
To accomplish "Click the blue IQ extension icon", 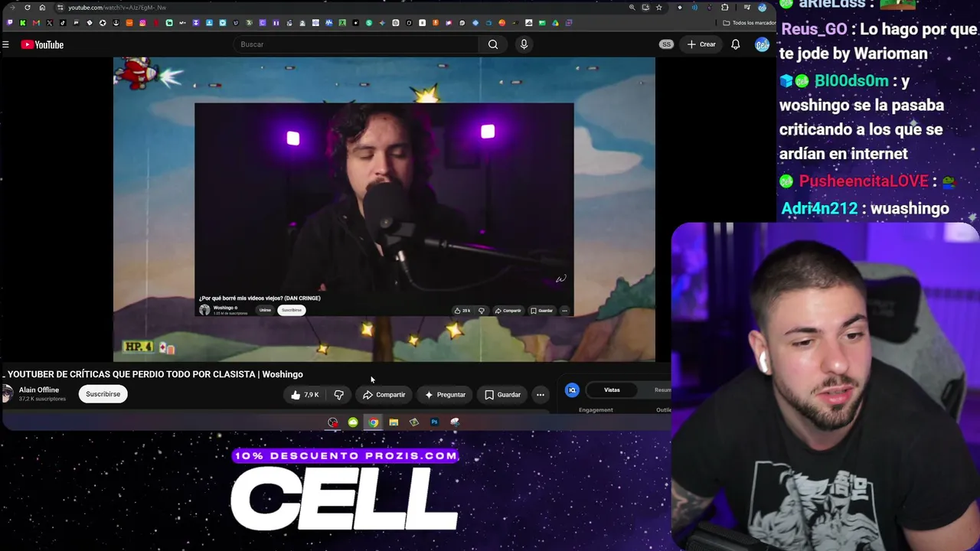I will click(x=572, y=390).
